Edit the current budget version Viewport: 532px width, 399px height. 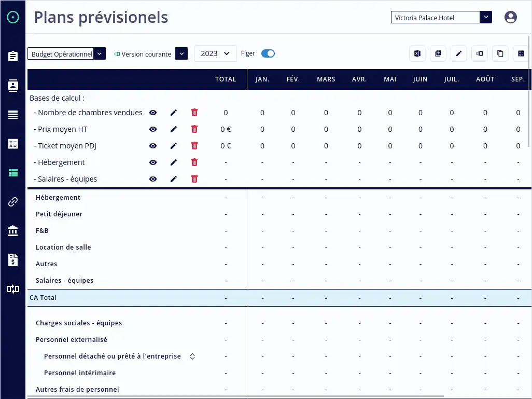tap(458, 53)
